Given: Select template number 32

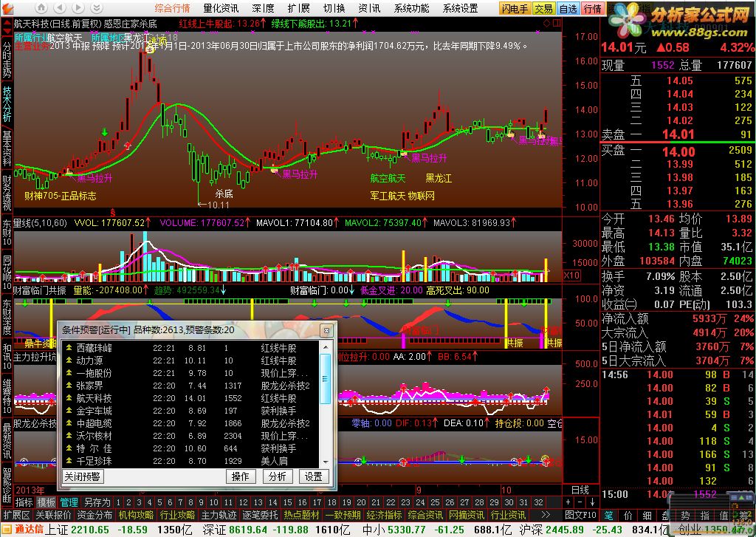Looking at the screenshot, I should 538,502.
